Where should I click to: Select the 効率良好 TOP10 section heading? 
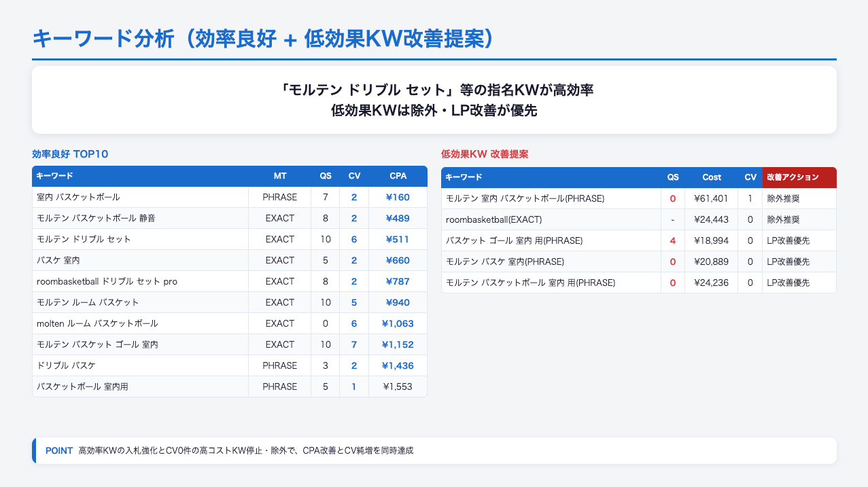point(70,154)
